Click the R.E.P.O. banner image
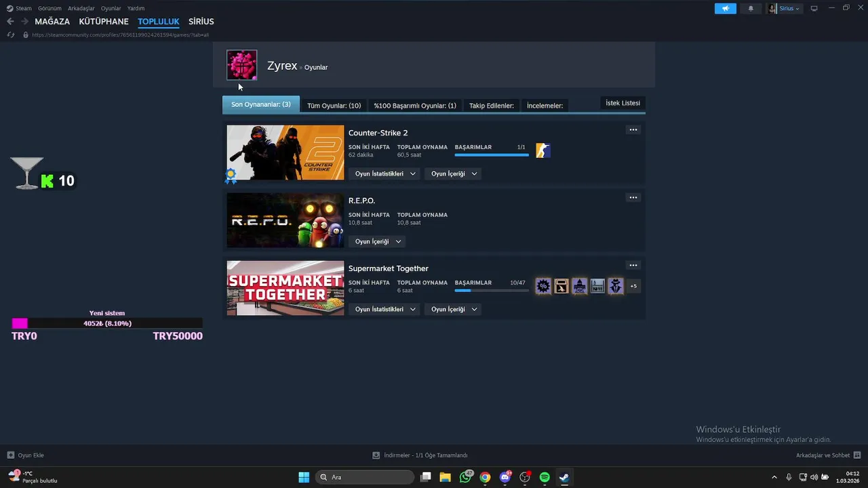Viewport: 868px width, 488px height. click(x=285, y=220)
